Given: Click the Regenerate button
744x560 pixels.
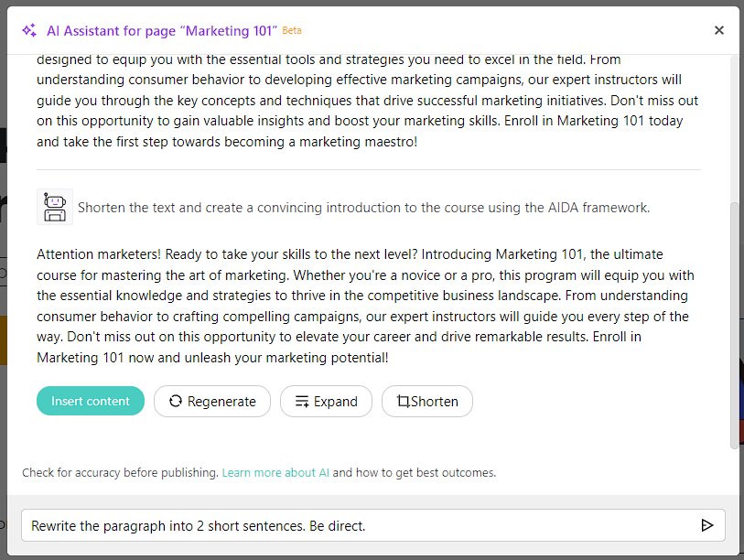Looking at the screenshot, I should 212,401.
